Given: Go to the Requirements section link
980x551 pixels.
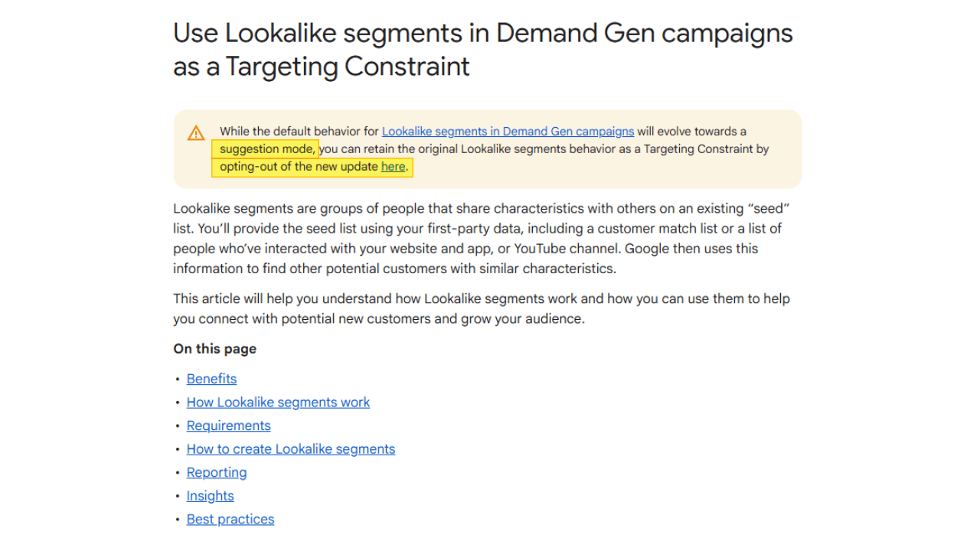Looking at the screenshot, I should [x=228, y=425].
